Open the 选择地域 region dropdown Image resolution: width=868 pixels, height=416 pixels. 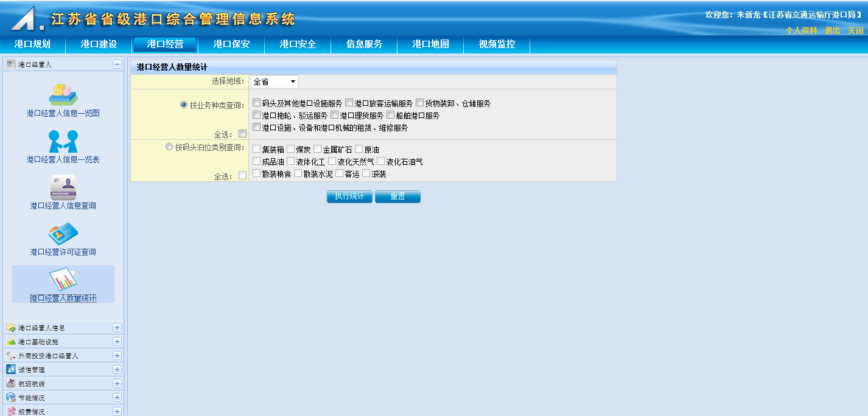274,81
